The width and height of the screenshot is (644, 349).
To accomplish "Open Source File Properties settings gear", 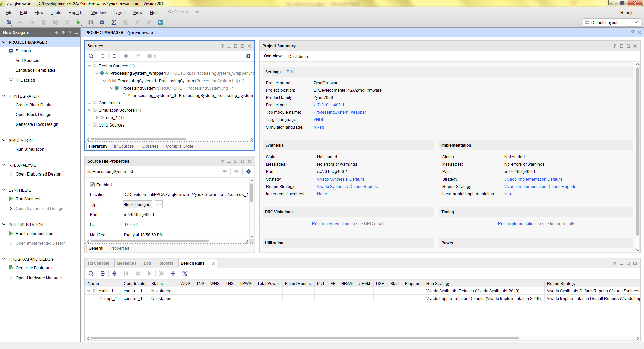I will [x=248, y=171].
